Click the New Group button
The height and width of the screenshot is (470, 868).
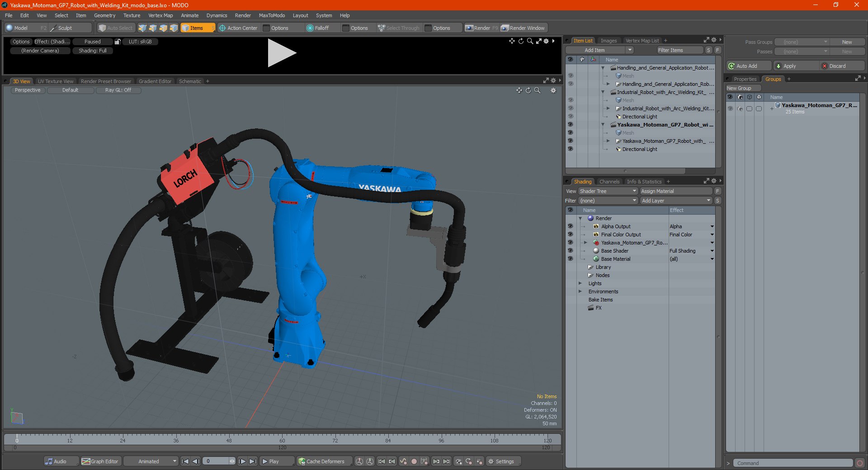[x=743, y=88]
